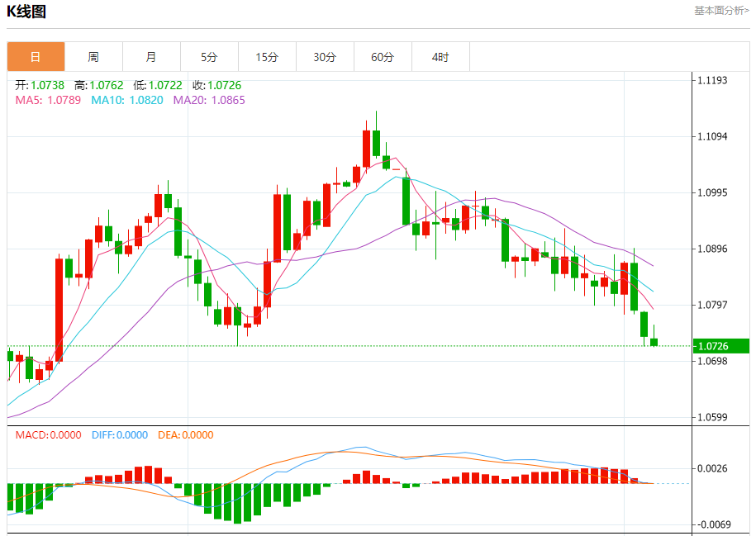Image resolution: width=756 pixels, height=536 pixels.
Task: Click the DIFF value label
Action: [x=119, y=435]
